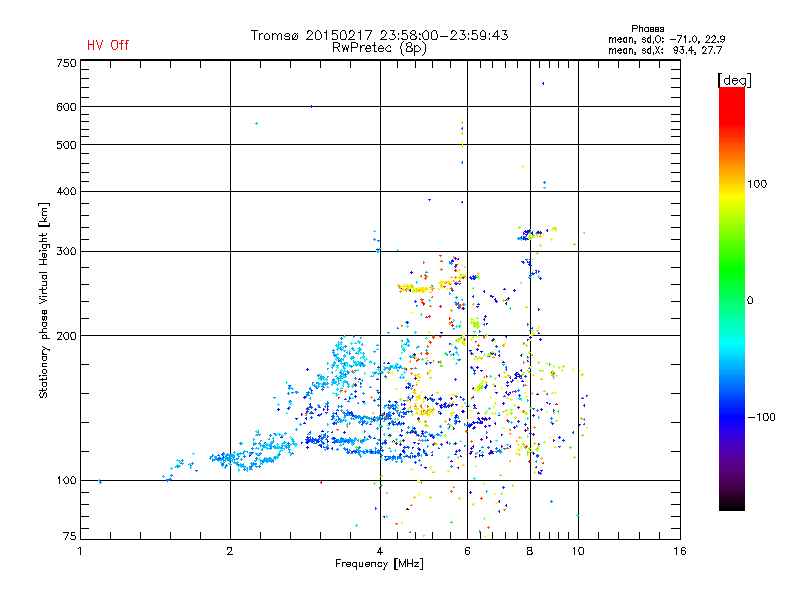Click the x-axis tick label '6'
This screenshot has height=600, width=800.
tap(467, 551)
